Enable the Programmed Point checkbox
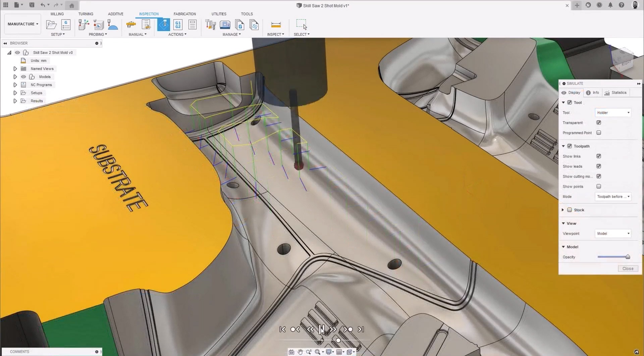Viewport: 644px width, 356px height. tap(599, 133)
